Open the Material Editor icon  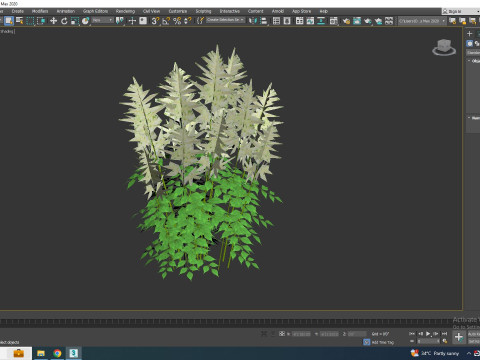point(333,21)
